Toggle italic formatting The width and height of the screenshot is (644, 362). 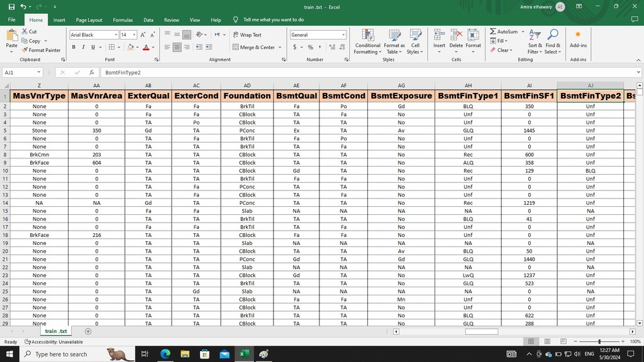tap(84, 47)
